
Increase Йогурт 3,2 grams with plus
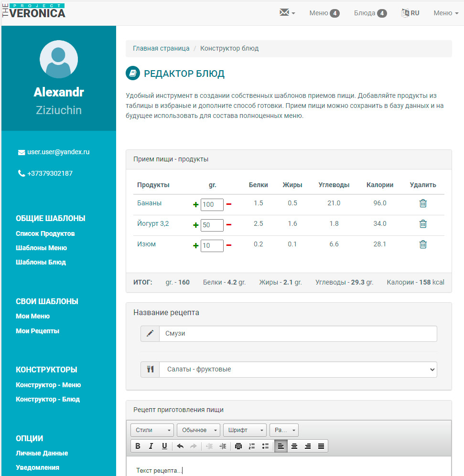click(x=195, y=225)
